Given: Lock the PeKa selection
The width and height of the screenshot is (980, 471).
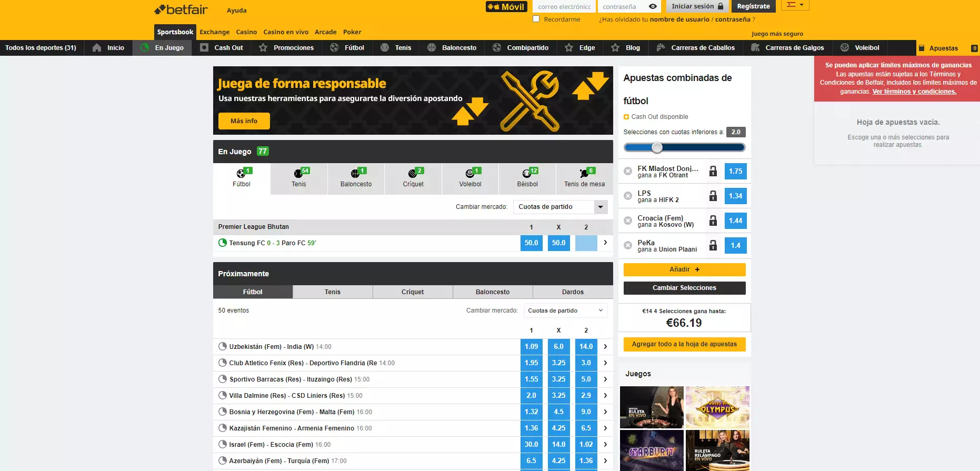Looking at the screenshot, I should [713, 245].
